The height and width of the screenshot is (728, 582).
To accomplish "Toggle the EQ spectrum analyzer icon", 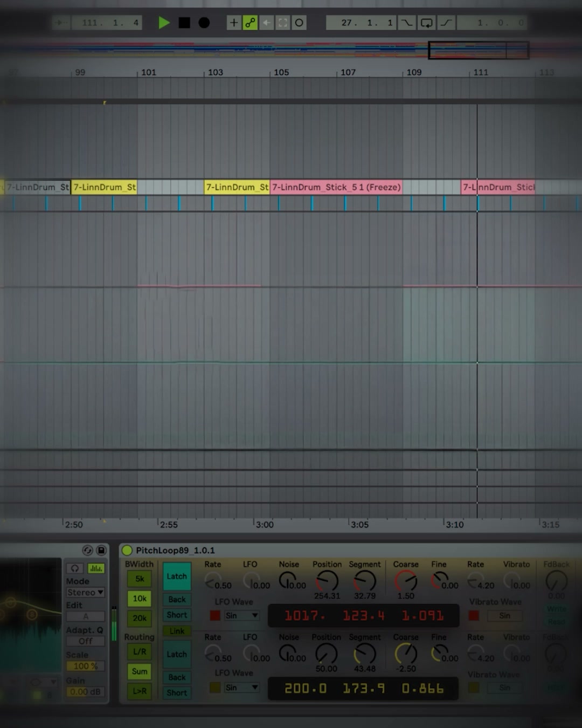I will 96,568.
